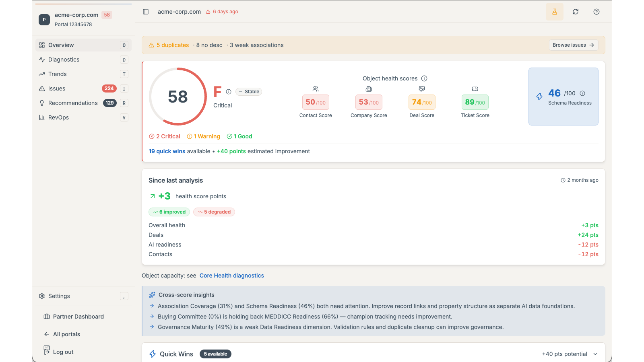Click the duplicates warning triangle icon
The width and height of the screenshot is (644, 362).
click(x=151, y=45)
